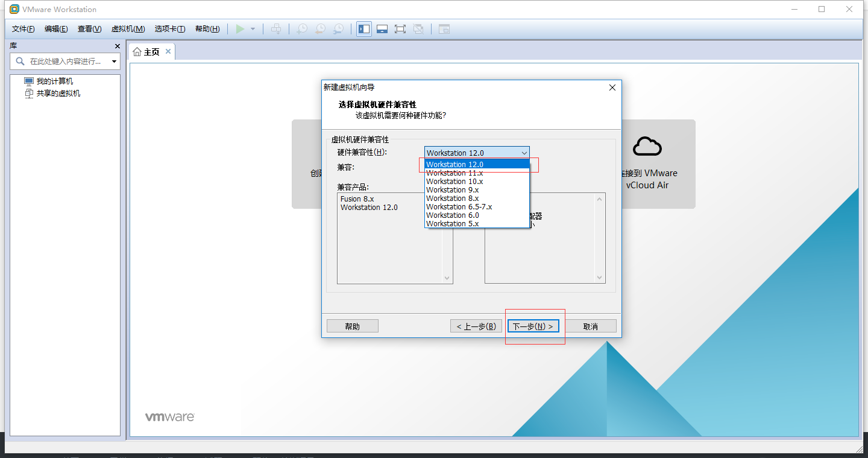Screen dimensions: 868x458
Task: Open the 文件(F) menu
Action: [23, 29]
